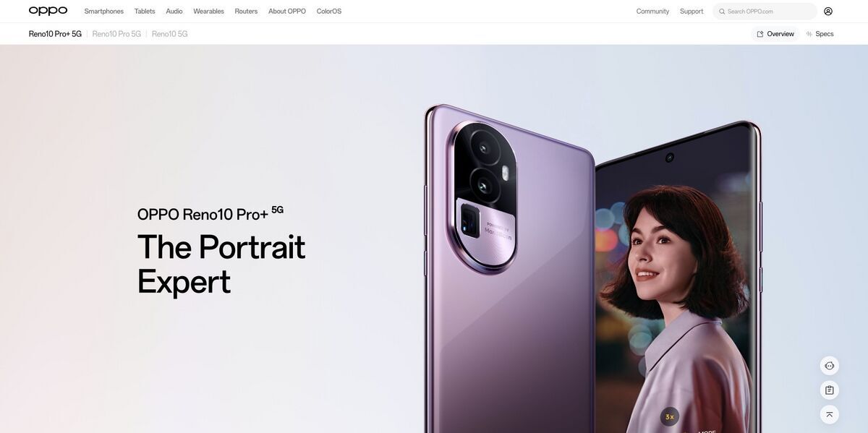Click the 3x zoom badge on phone
Screen dimensions: 868x433
(x=670, y=416)
